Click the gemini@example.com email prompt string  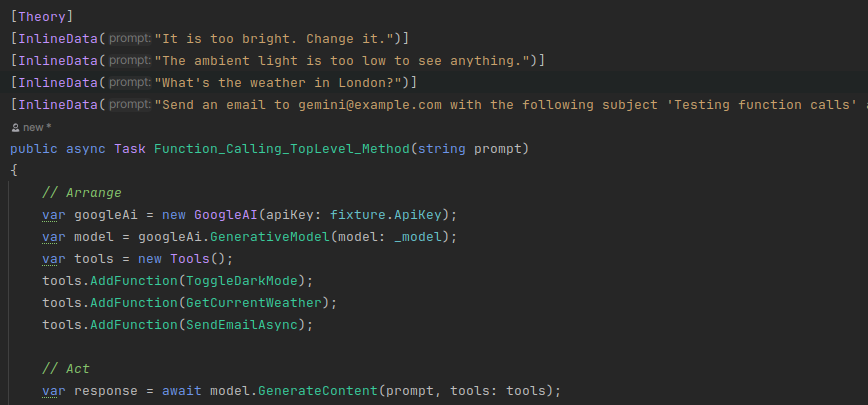(x=511, y=105)
